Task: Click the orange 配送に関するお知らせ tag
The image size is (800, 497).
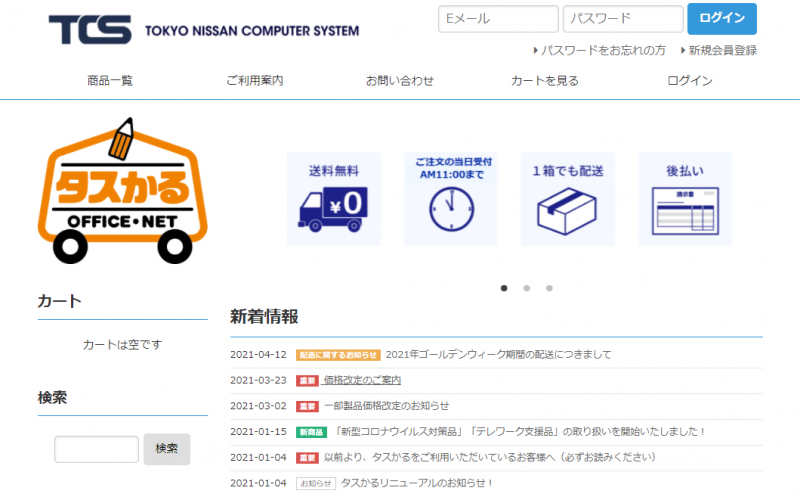Action: [338, 355]
